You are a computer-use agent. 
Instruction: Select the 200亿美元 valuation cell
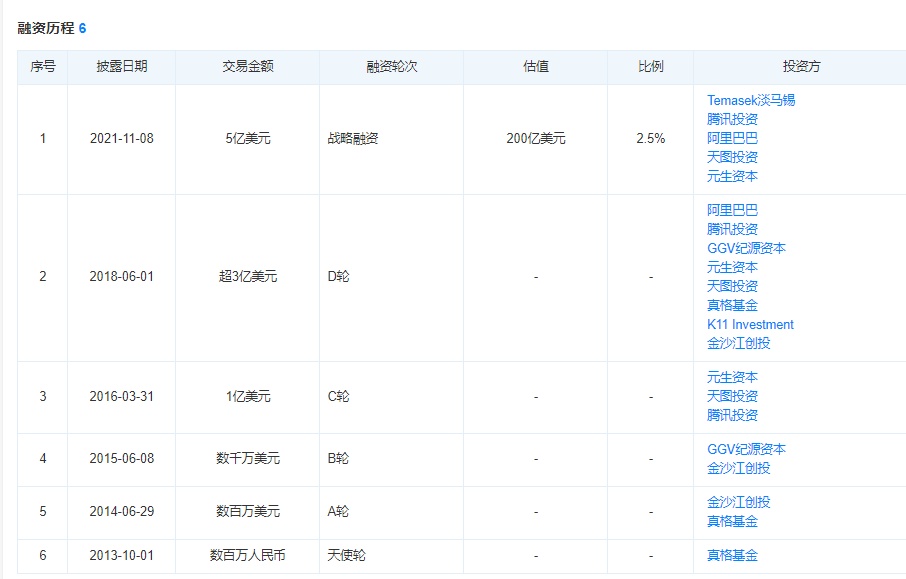click(x=536, y=139)
